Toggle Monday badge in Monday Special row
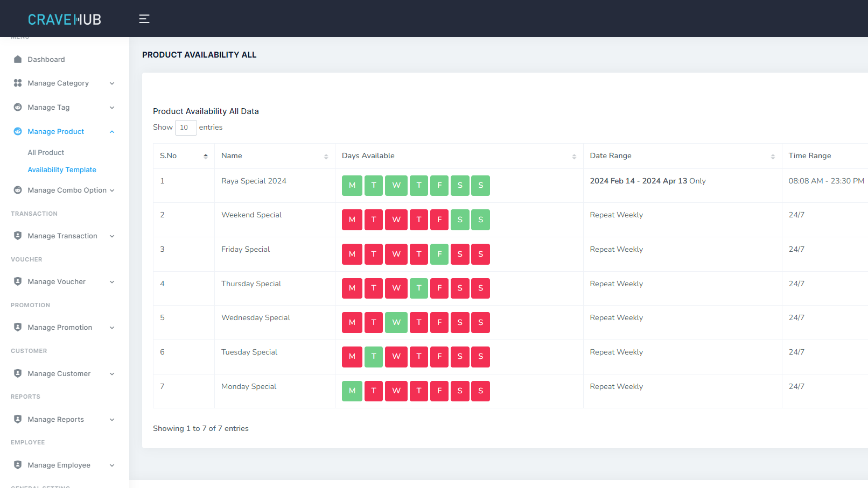 coord(352,391)
